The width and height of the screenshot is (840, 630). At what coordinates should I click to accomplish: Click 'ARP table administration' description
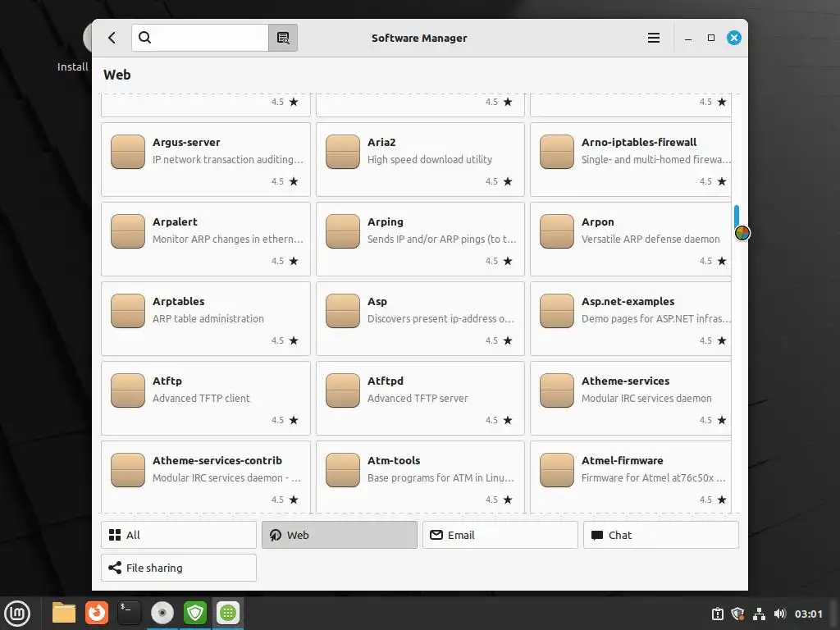point(208,319)
